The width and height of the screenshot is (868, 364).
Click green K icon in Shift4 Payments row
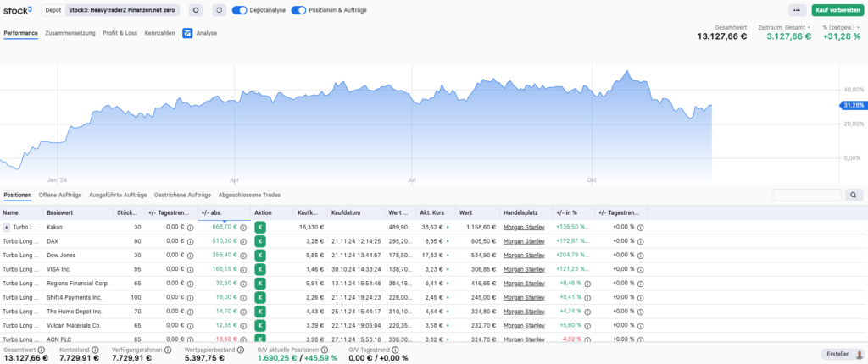[260, 297]
